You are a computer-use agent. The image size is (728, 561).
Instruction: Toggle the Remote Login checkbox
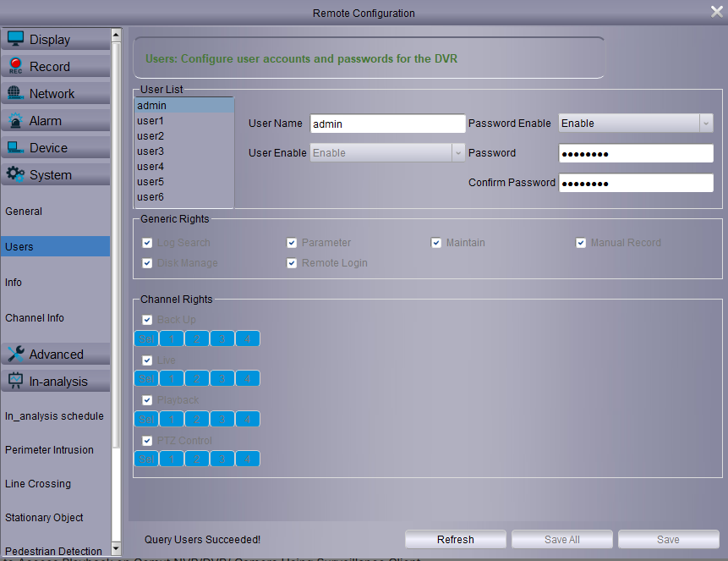click(292, 263)
